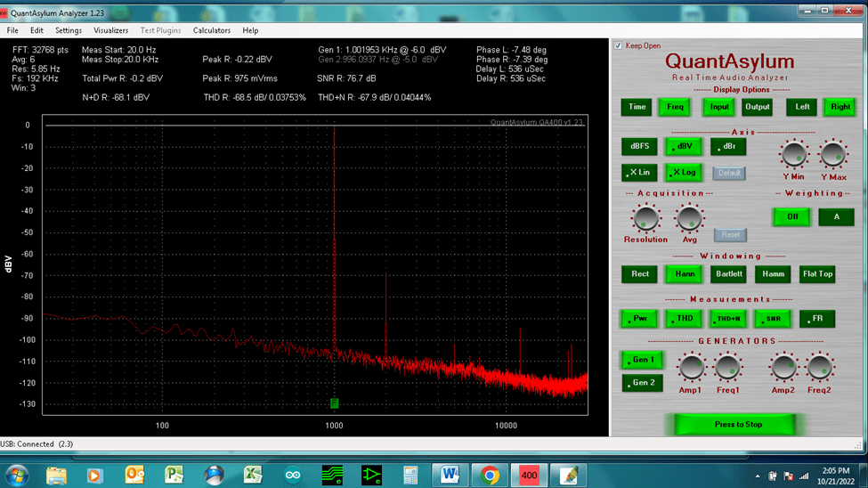This screenshot has width=868, height=488.
Task: Select the Flat Top window
Action: click(x=817, y=273)
